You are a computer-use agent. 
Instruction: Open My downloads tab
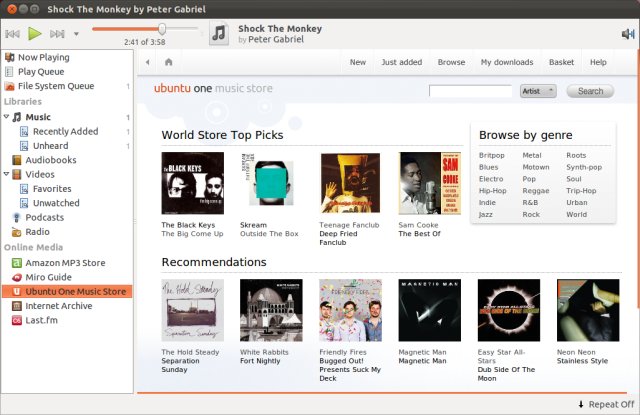coord(507,62)
